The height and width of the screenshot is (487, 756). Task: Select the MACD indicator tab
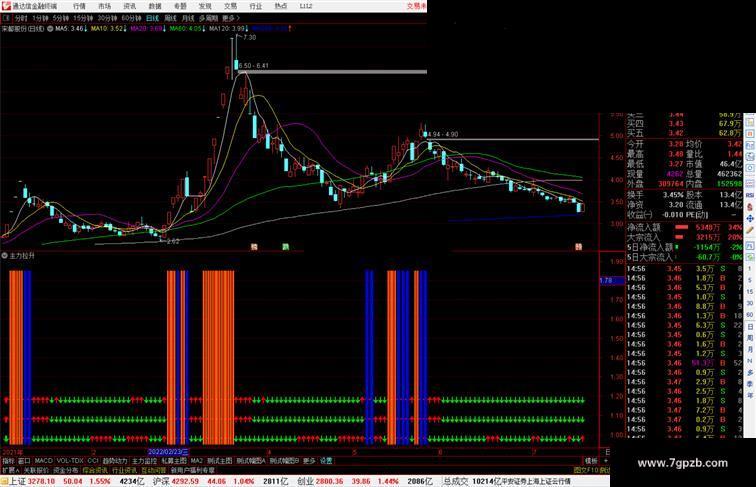(43, 461)
